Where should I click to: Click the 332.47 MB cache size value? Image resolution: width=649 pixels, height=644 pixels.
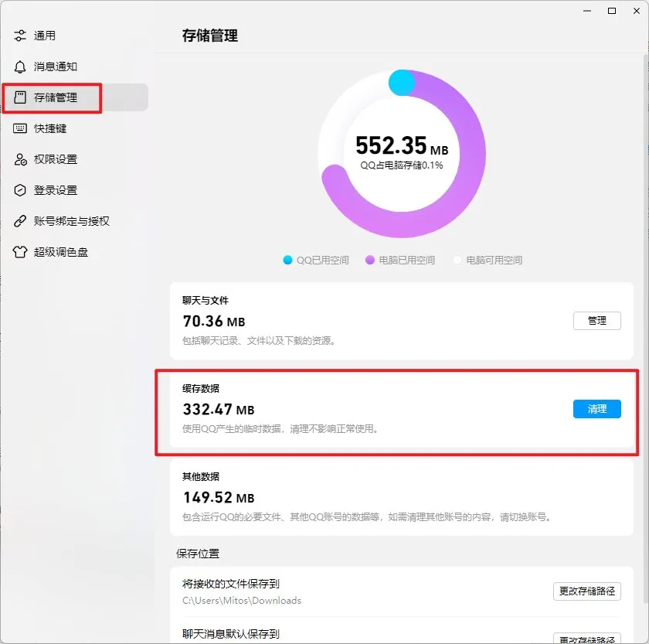219,410
